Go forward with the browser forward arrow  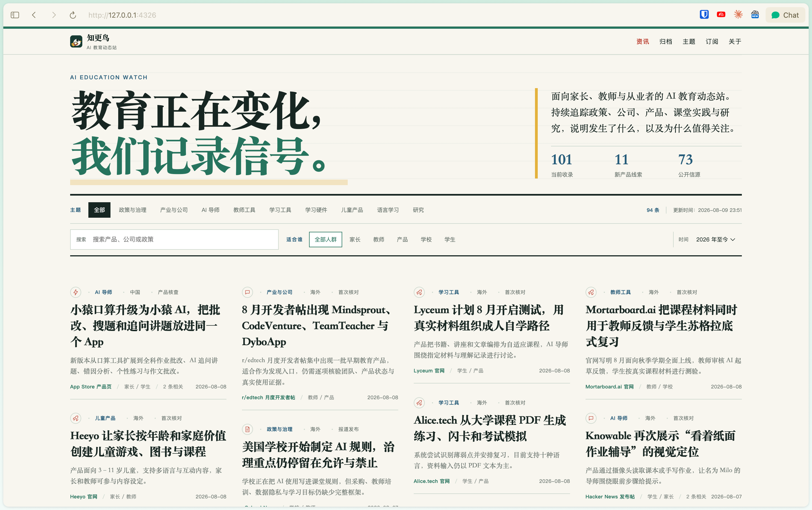pyautogui.click(x=54, y=15)
